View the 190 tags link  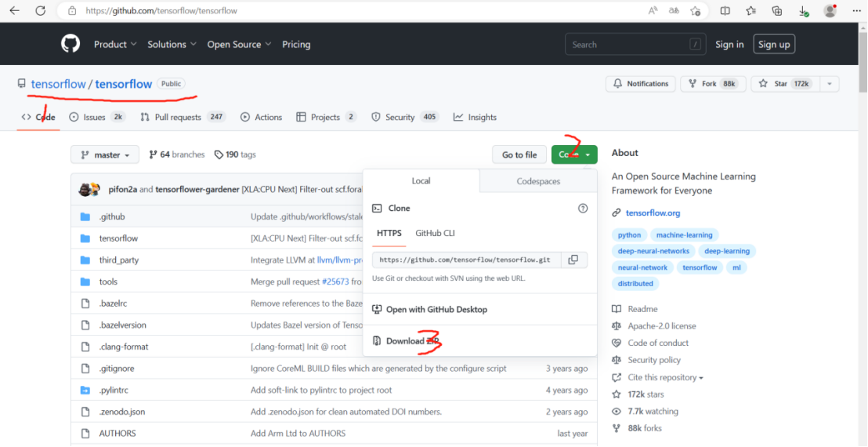[x=235, y=154]
